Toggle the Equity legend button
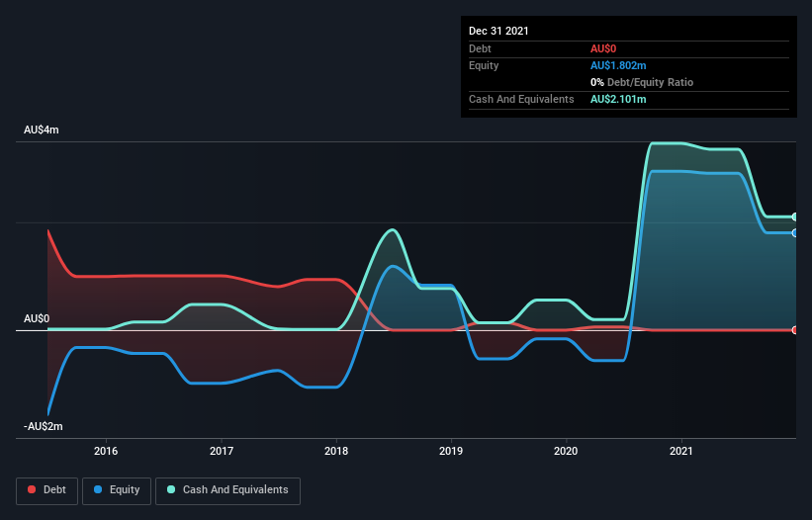812x520 pixels. click(117, 490)
